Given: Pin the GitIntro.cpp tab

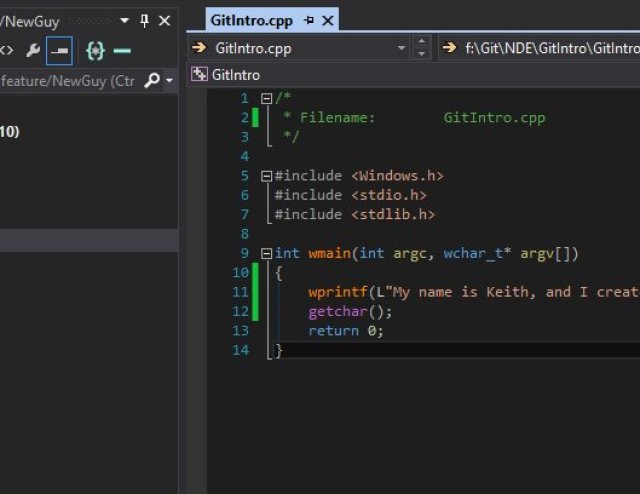Looking at the screenshot, I should (308, 20).
